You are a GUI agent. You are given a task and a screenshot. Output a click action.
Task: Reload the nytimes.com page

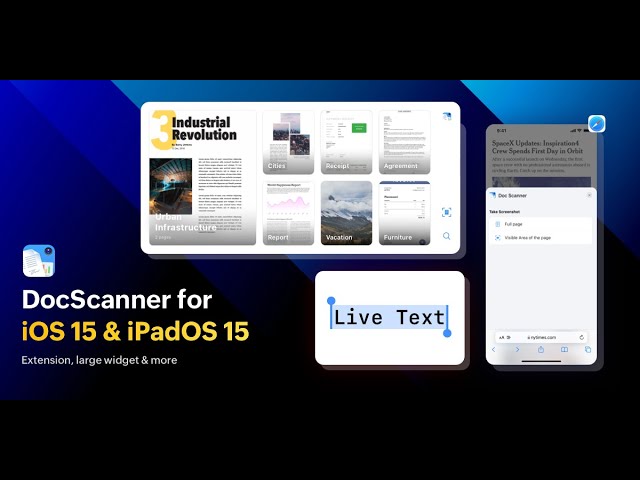pyautogui.click(x=583, y=337)
